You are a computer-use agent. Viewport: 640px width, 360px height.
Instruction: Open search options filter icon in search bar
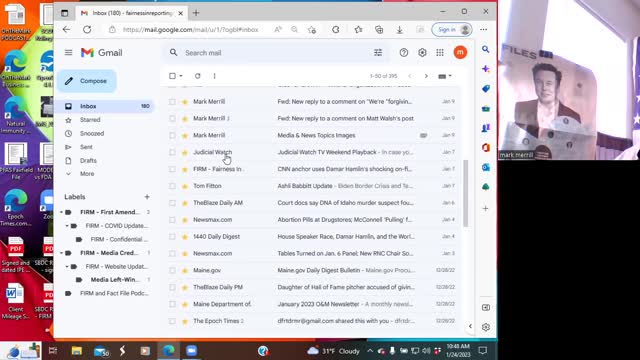coord(378,53)
